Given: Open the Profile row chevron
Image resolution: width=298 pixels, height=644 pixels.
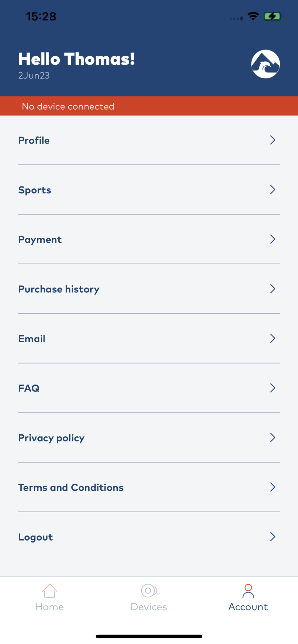Looking at the screenshot, I should 273,140.
